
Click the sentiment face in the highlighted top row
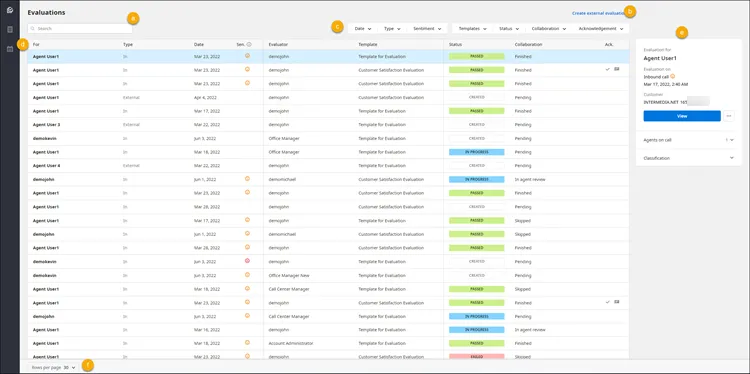(x=247, y=55)
